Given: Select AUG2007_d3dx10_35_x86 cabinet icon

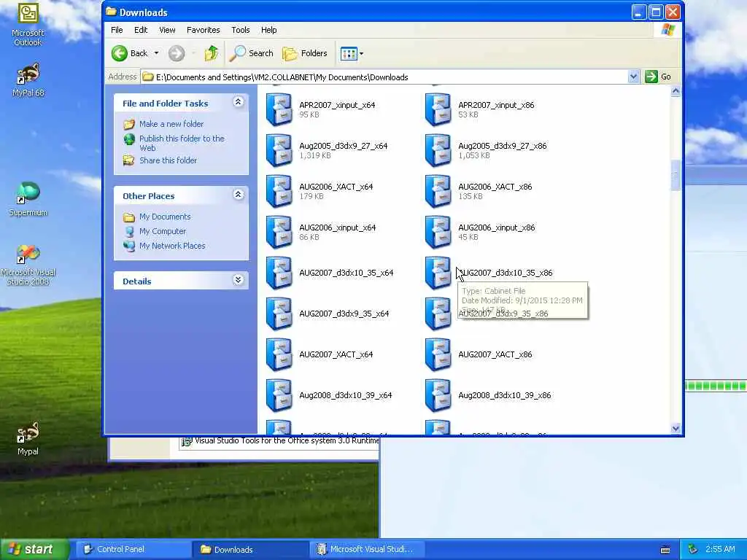Looking at the screenshot, I should [438, 273].
